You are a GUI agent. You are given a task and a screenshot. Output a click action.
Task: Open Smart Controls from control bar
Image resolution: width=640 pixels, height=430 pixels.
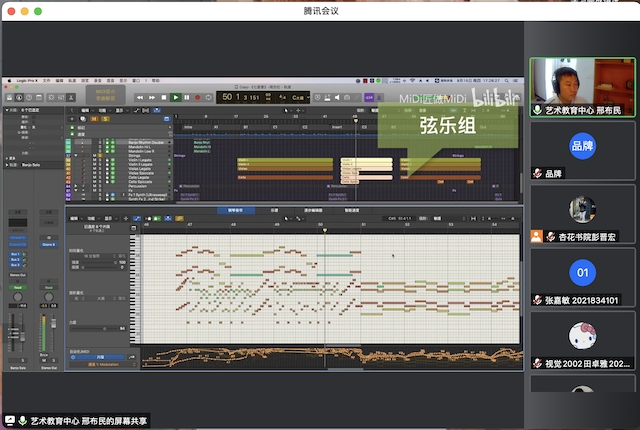click(51, 98)
